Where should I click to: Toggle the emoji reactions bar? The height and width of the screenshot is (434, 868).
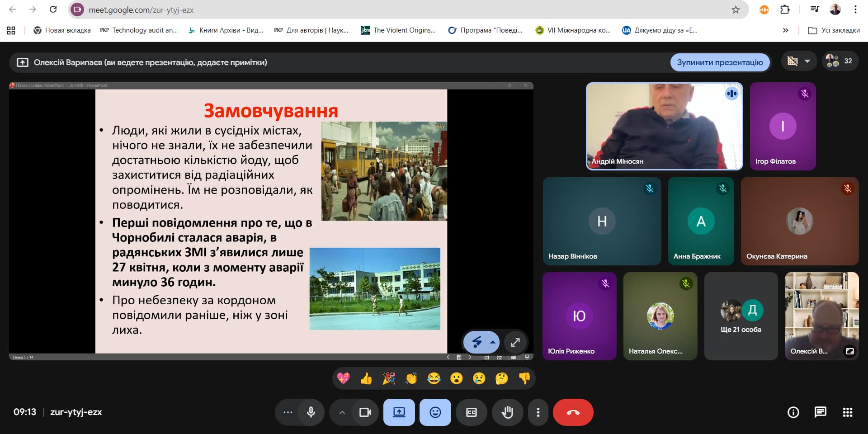435,412
